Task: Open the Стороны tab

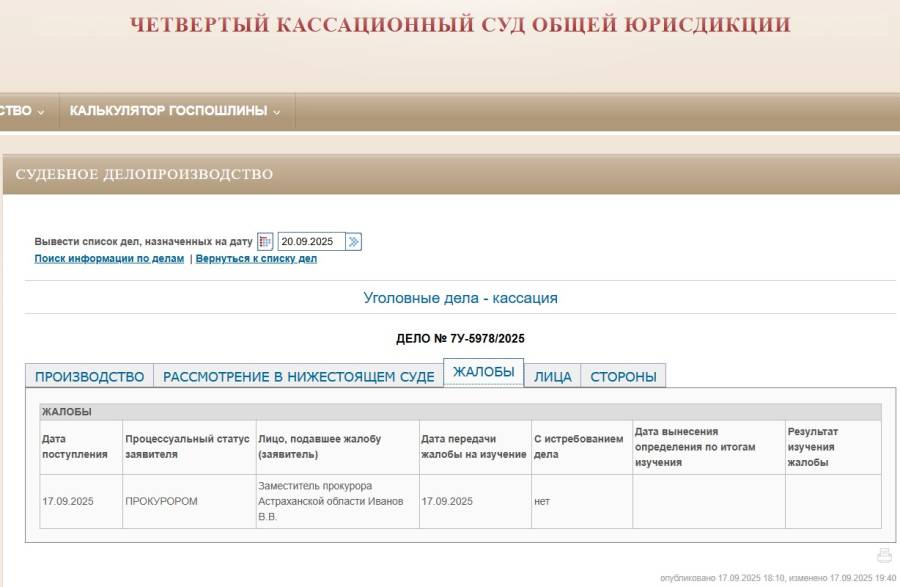Action: coord(623,376)
